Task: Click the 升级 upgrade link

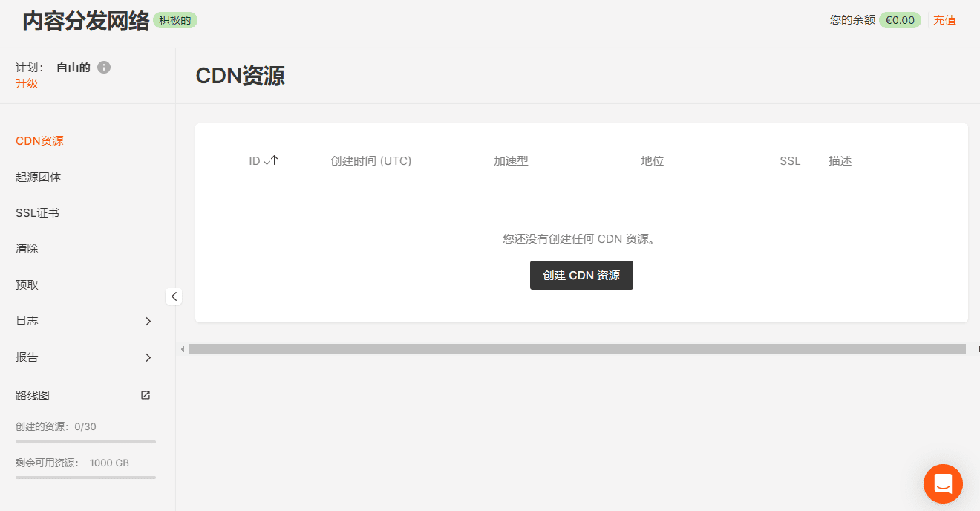Action: tap(27, 84)
